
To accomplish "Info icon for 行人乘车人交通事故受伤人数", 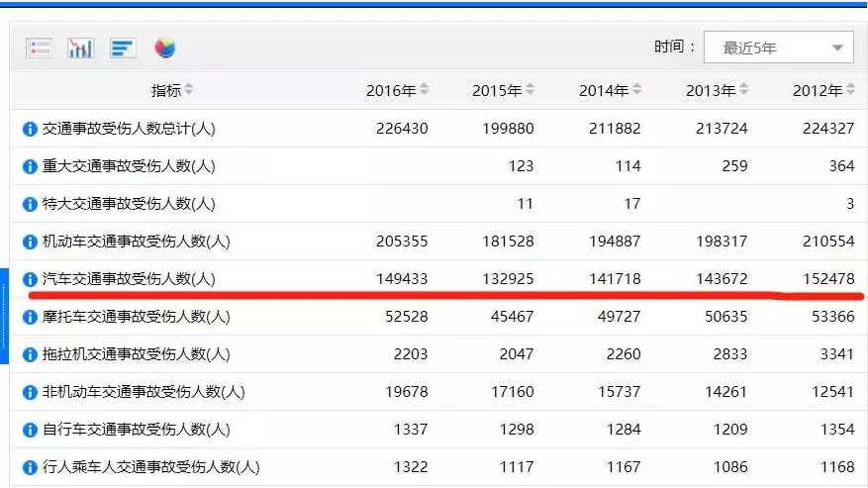I will click(30, 468).
